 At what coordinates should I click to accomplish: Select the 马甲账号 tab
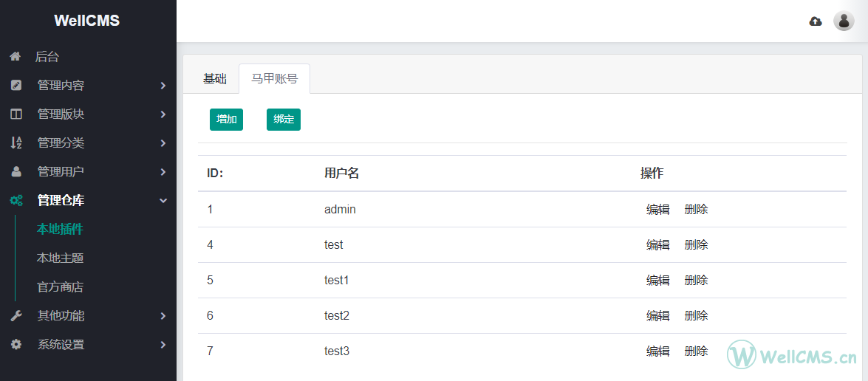(275, 79)
